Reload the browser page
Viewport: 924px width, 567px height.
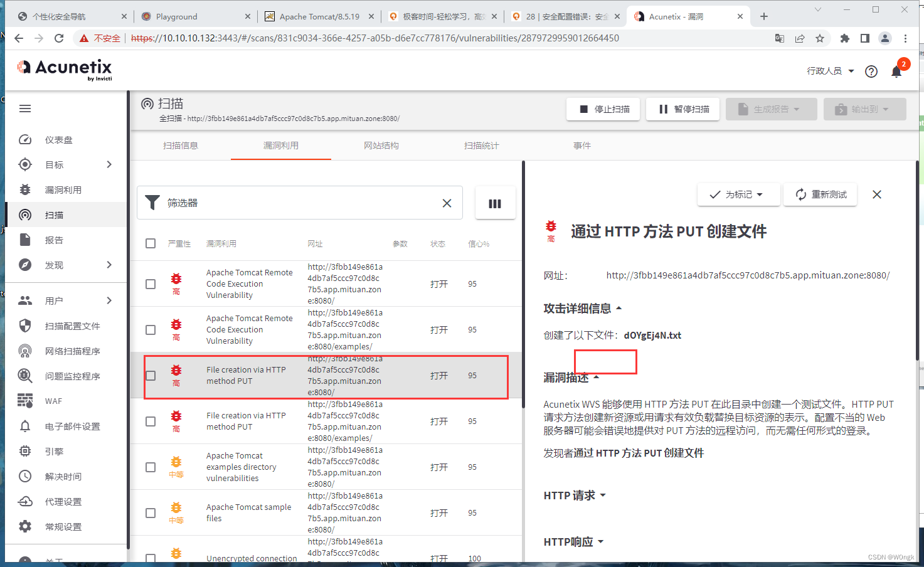(59, 38)
